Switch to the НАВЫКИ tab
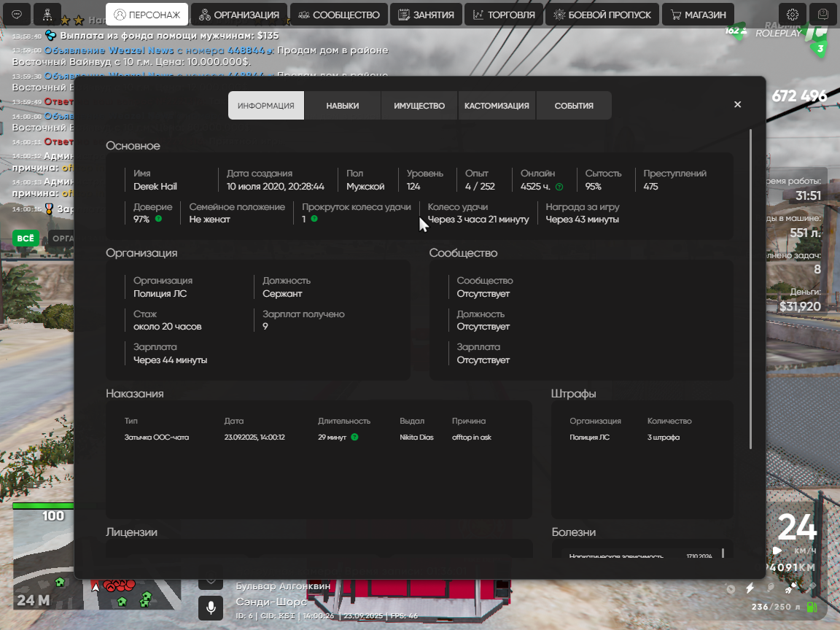 point(342,106)
